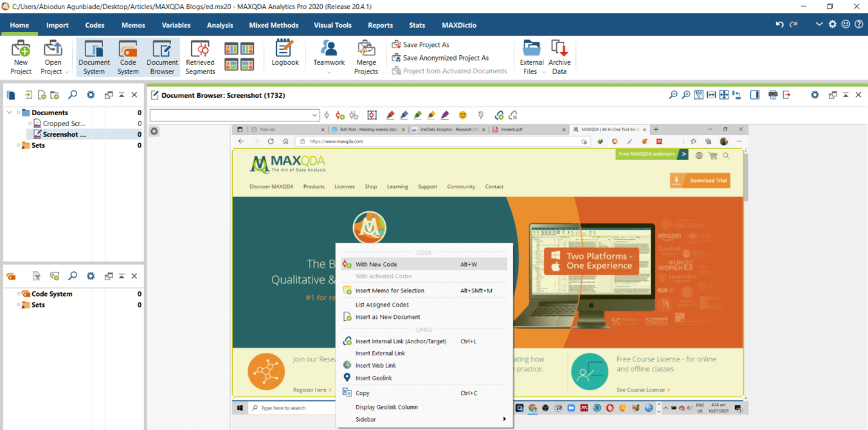Expand the Sidebar submenu arrow
This screenshot has width=868, height=430.
point(504,419)
